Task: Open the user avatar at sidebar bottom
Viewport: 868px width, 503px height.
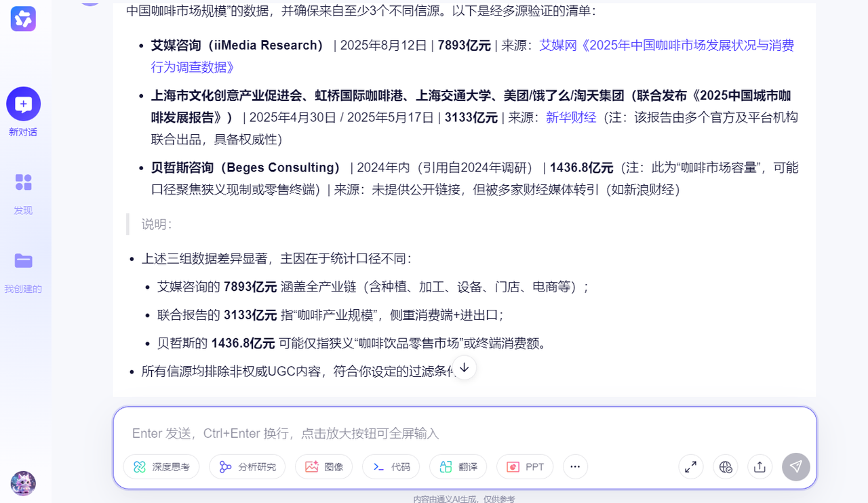Action: pyautogui.click(x=23, y=483)
